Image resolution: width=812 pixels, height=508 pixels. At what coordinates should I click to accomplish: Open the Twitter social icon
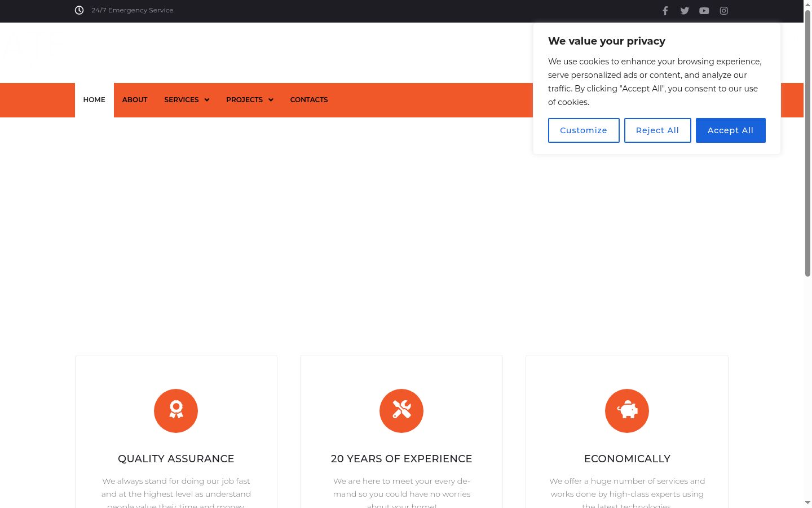(x=685, y=11)
